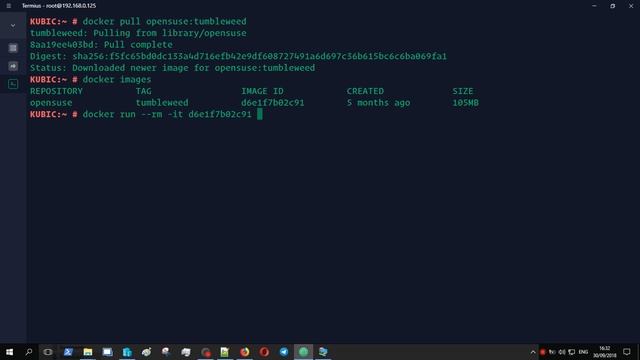Click the 'IMAGE ID' column header
The image size is (640, 360).
click(262, 91)
